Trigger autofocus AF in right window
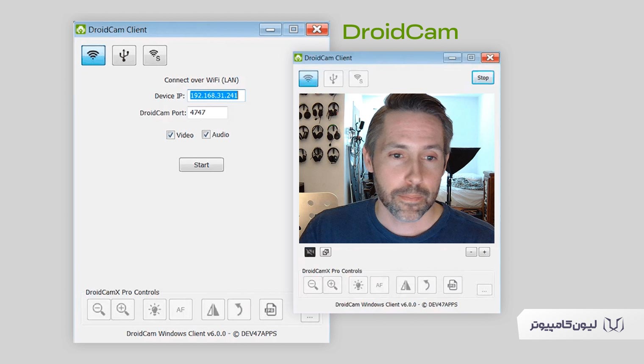This screenshot has width=644, height=364. point(379,285)
